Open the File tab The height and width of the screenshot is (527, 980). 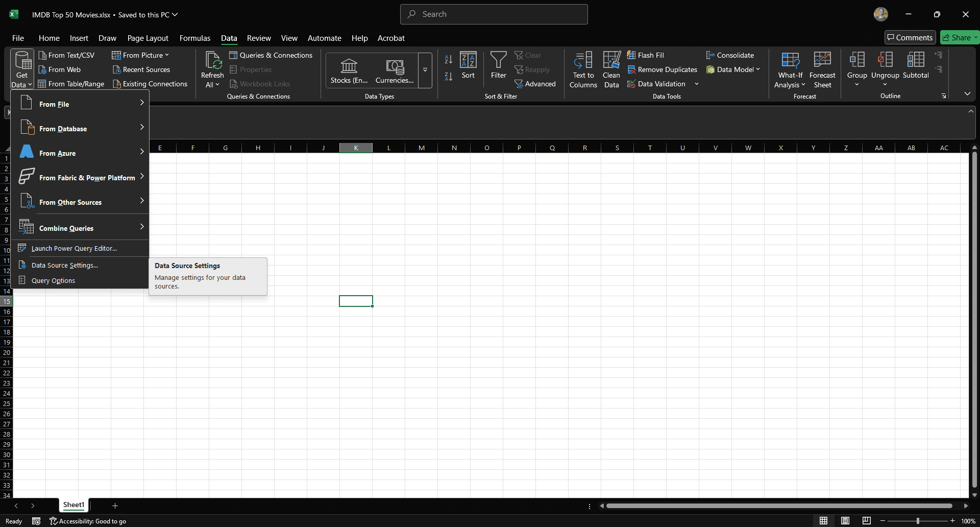click(18, 38)
